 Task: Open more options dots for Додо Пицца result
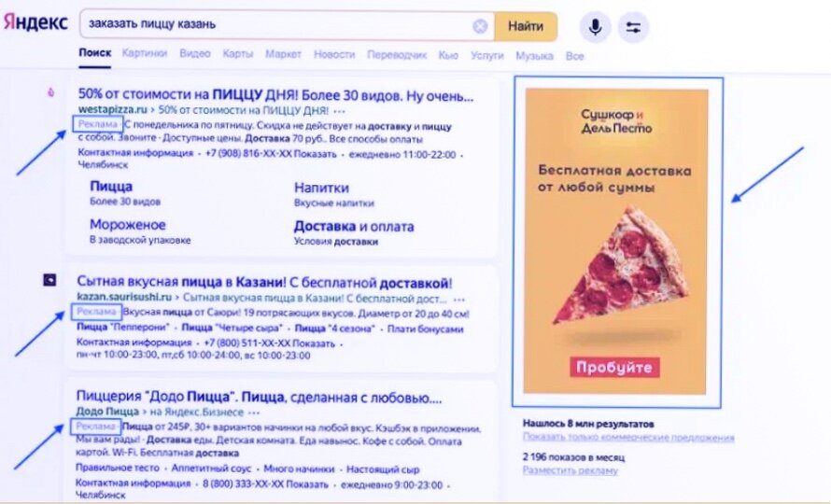254,413
